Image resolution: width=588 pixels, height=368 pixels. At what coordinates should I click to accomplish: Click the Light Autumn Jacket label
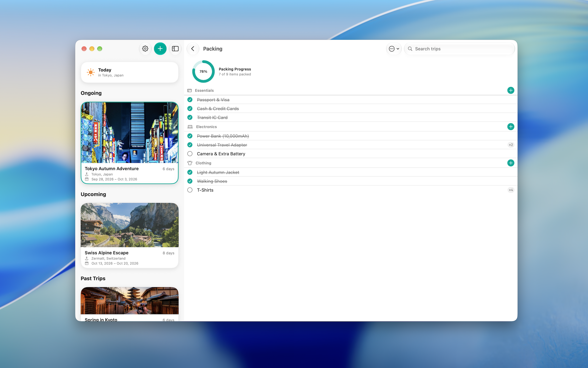(218, 172)
